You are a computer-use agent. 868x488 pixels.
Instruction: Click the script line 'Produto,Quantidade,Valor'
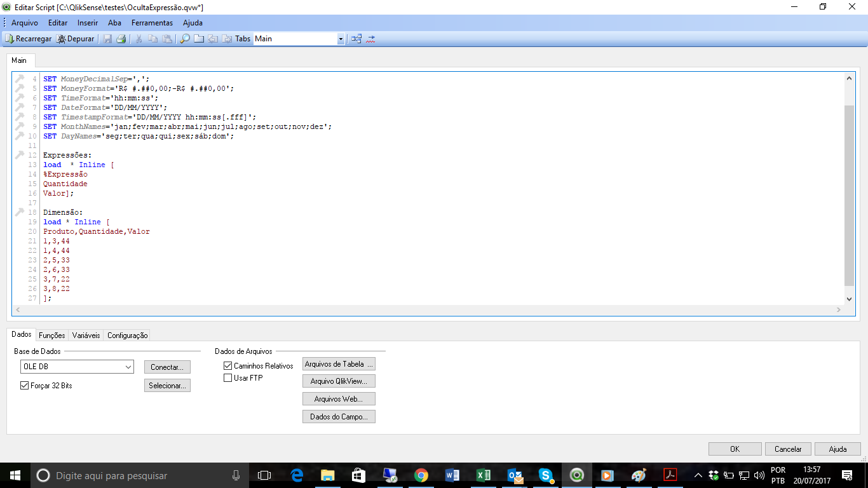[97, 231]
